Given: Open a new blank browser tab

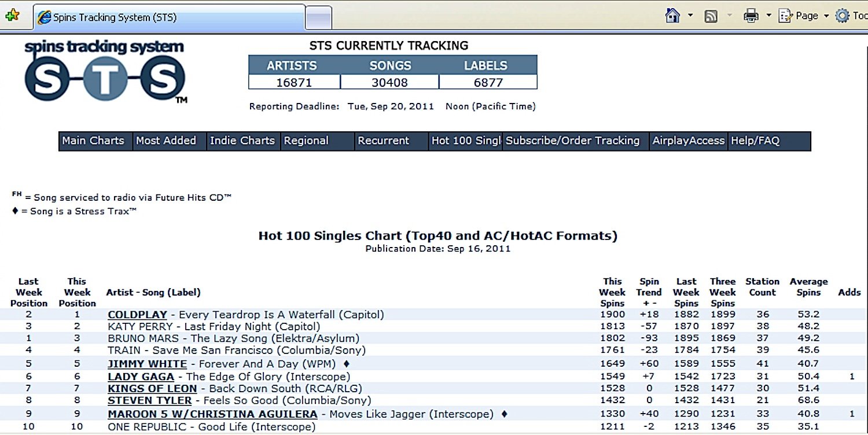Looking at the screenshot, I should tap(318, 17).
